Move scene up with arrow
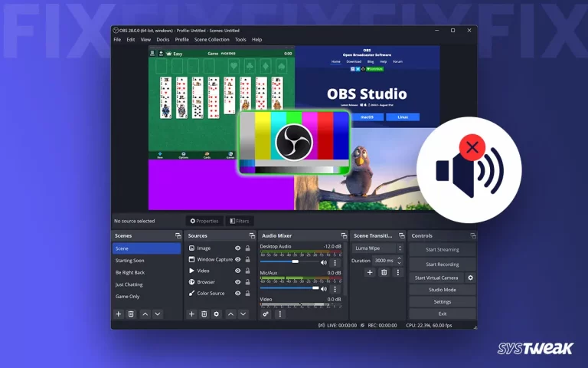Image resolution: width=588 pixels, height=368 pixels. [x=145, y=314]
